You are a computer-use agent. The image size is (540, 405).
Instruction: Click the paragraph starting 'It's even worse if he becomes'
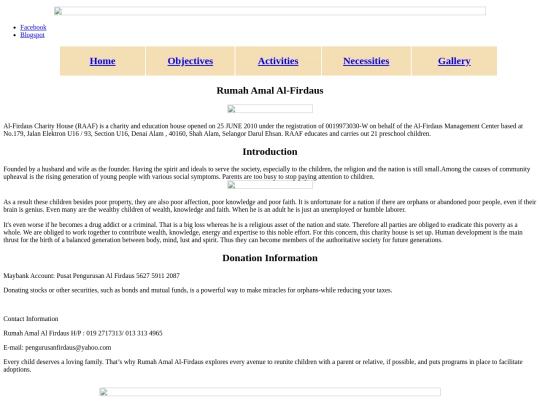click(263, 232)
